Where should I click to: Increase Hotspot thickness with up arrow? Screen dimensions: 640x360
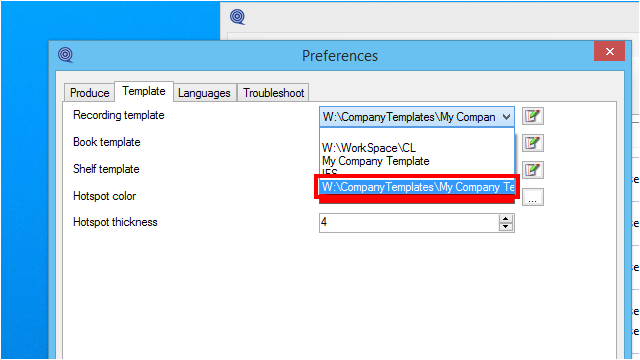click(506, 219)
